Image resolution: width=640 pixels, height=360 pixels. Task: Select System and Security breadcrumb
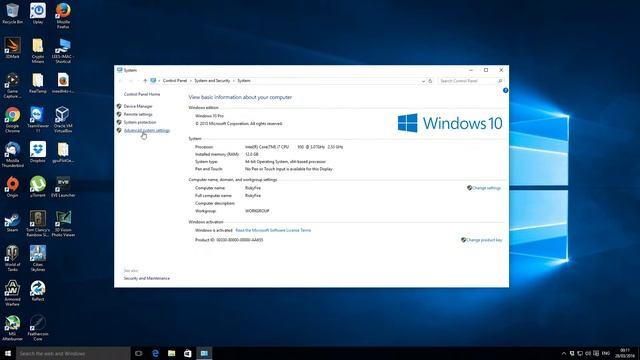pyautogui.click(x=212, y=81)
